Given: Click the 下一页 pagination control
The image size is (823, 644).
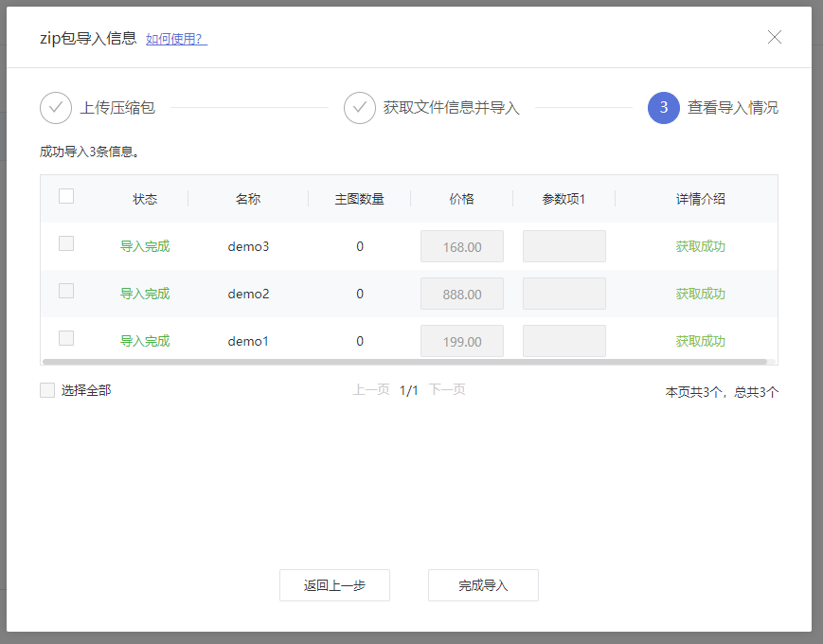Looking at the screenshot, I should [x=447, y=389].
